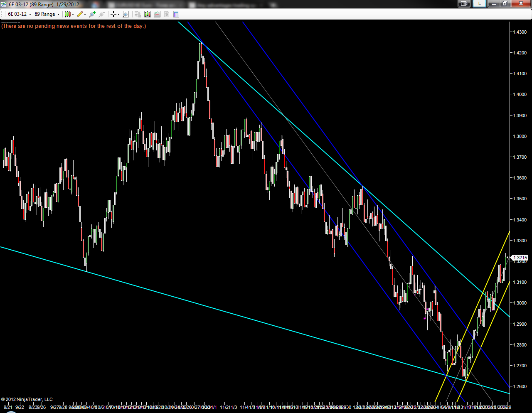Click the 1.2800 price axis label
Screen dimensions: 532x413
(520, 345)
